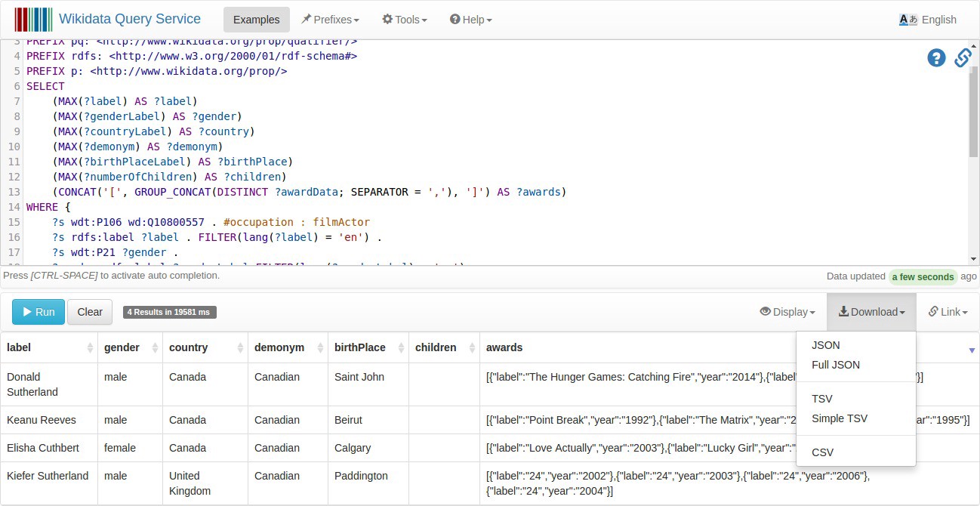Click Donald Sutherland's 'Canada' country cell
980x506 pixels.
(205, 384)
